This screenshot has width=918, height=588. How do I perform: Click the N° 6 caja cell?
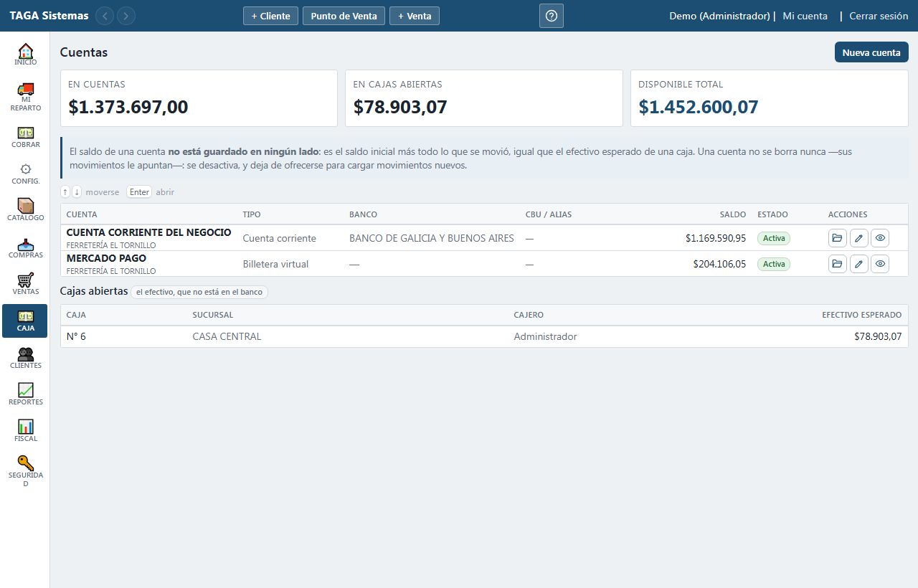coord(76,336)
